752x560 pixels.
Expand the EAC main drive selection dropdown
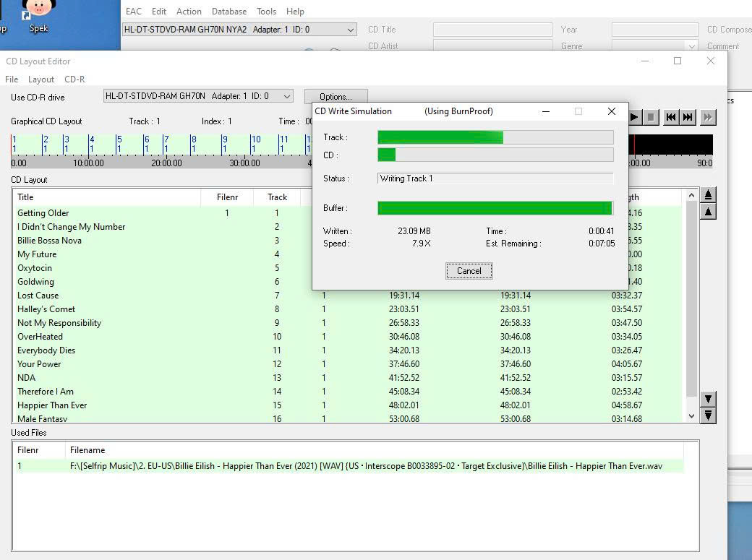(351, 30)
